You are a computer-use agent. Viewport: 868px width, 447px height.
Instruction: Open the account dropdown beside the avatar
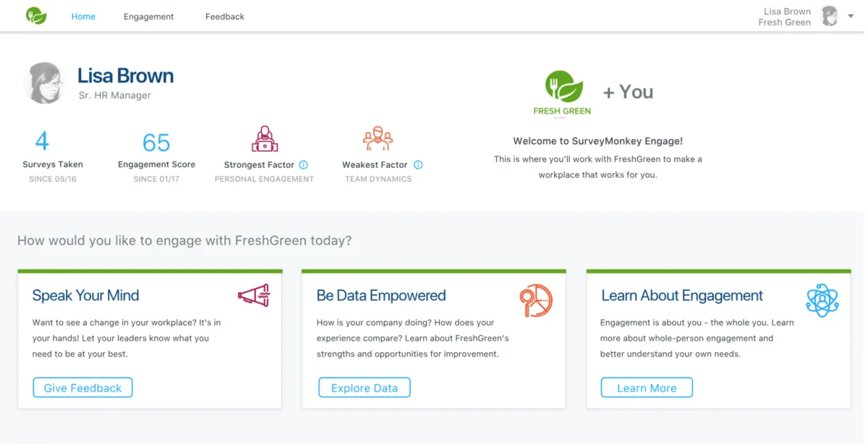pyautogui.click(x=851, y=16)
